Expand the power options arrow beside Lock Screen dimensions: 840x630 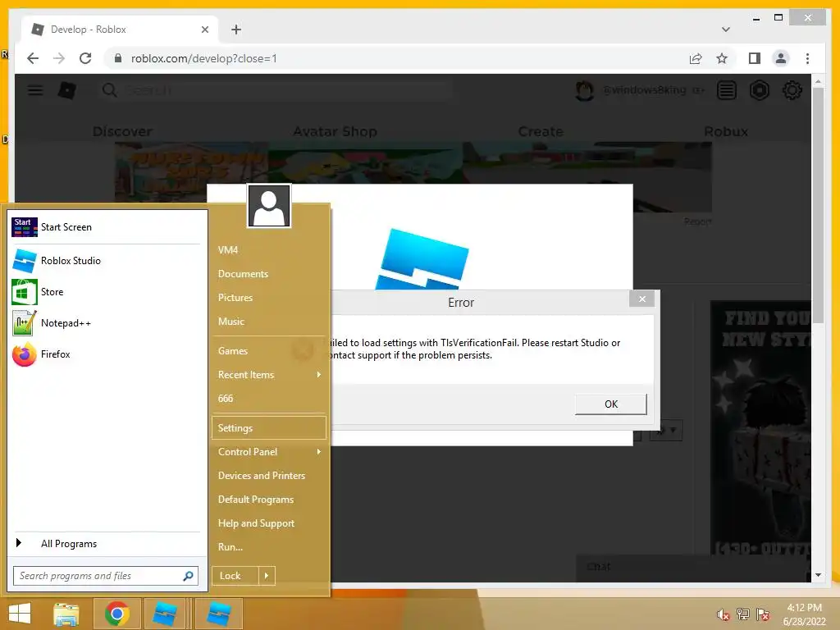click(267, 576)
